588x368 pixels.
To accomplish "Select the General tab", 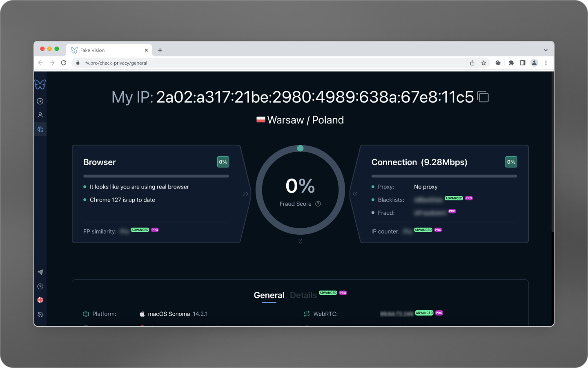I will (269, 295).
